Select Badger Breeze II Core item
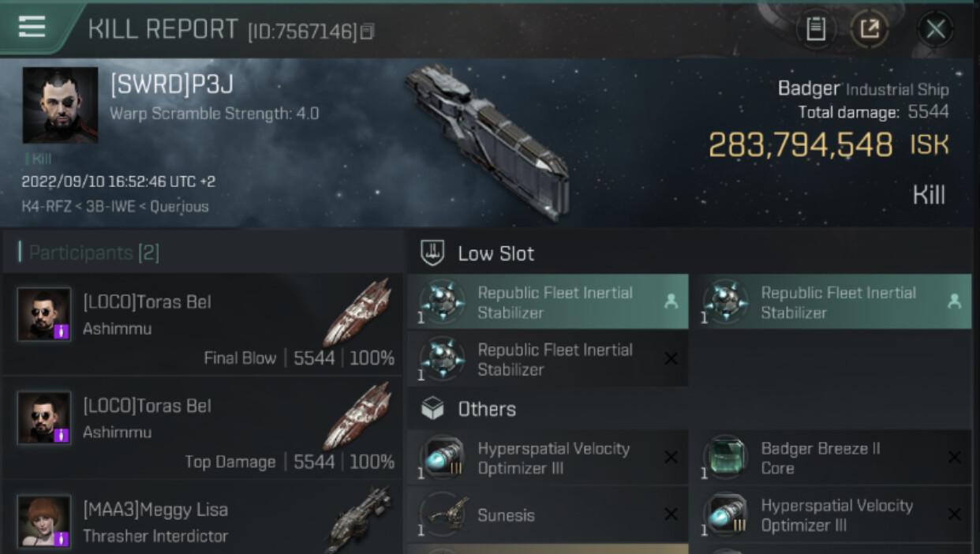 coord(830,459)
